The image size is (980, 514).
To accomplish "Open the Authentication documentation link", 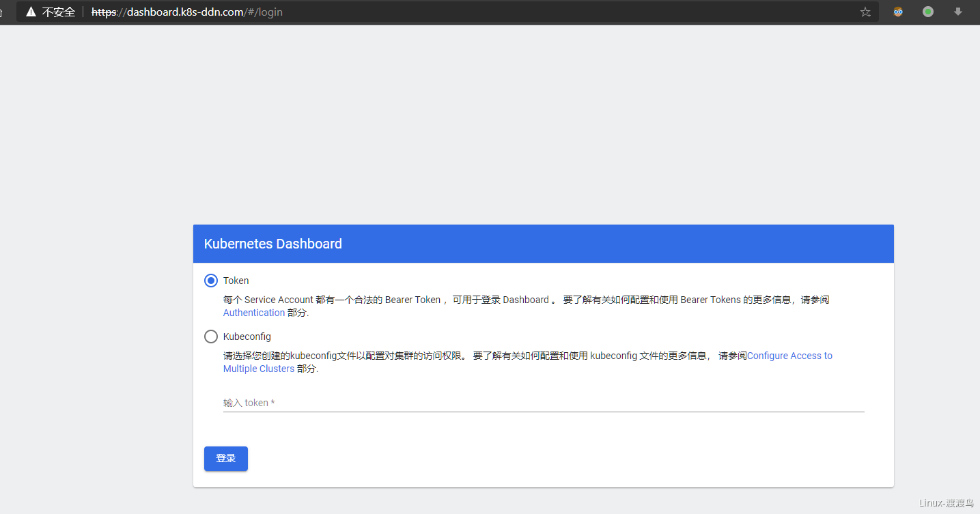I will point(254,313).
